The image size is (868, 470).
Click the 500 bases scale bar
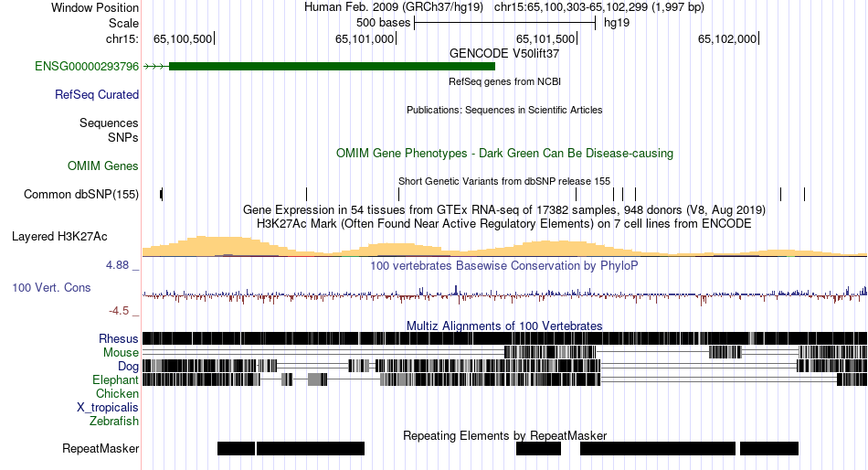pyautogui.click(x=505, y=23)
